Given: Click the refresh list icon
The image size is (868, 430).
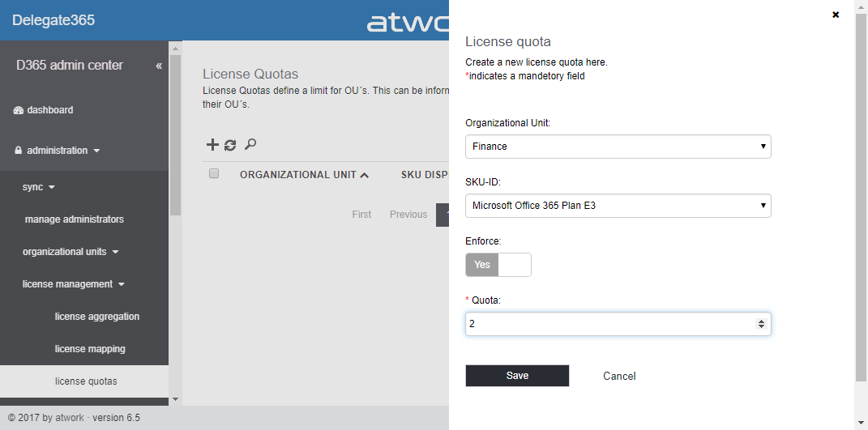Looking at the screenshot, I should 230,145.
